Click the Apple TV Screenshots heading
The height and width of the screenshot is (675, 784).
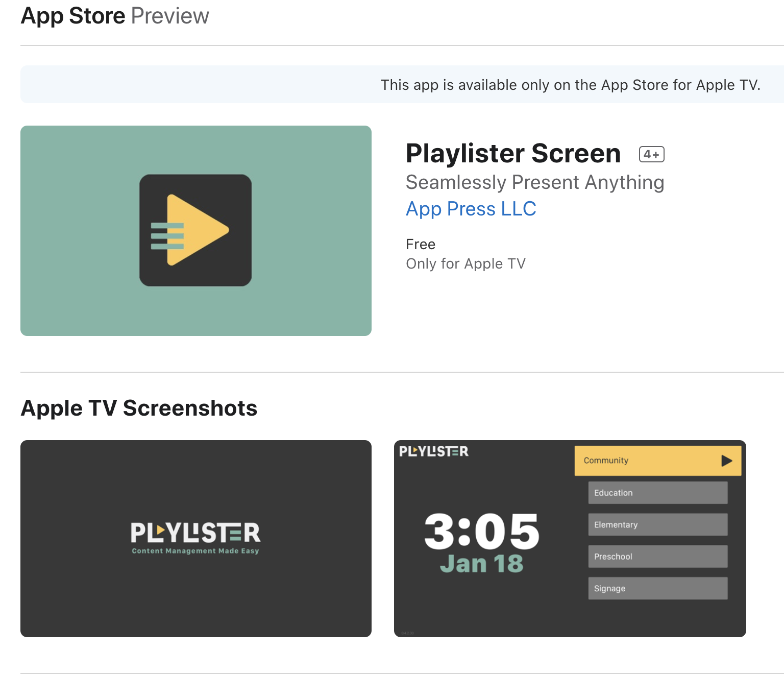[x=139, y=408]
